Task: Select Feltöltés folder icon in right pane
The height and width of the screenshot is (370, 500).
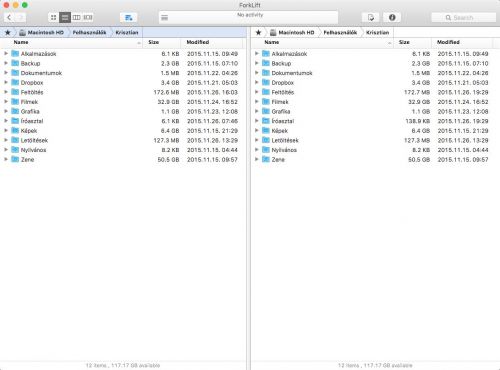Action: [x=266, y=92]
